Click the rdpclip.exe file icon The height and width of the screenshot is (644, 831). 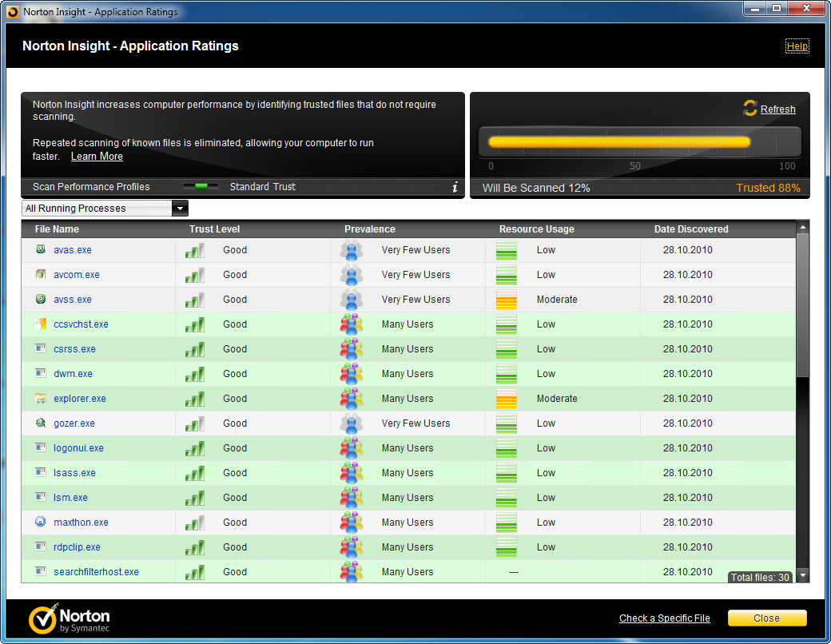coord(41,547)
